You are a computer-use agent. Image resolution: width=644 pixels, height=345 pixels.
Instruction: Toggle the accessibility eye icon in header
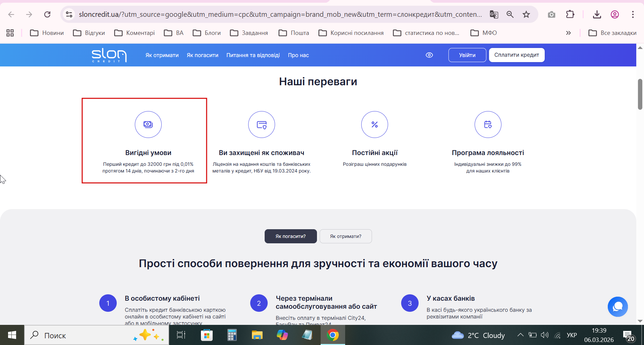429,55
